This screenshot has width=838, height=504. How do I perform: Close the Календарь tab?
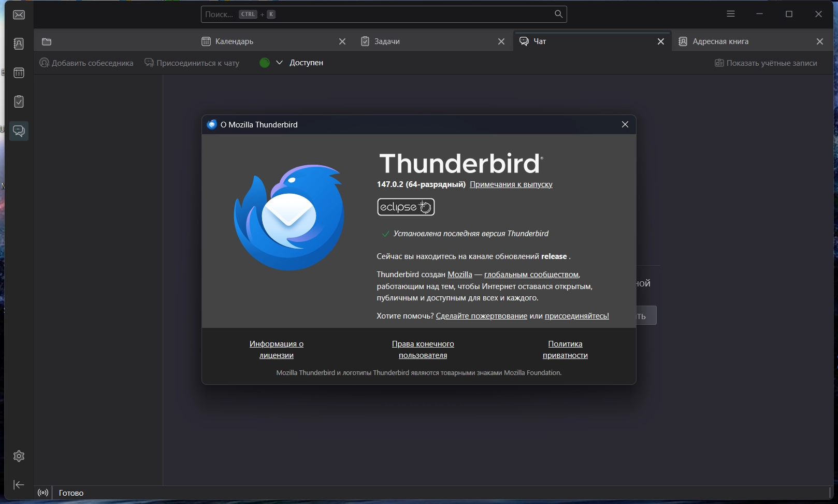[342, 41]
